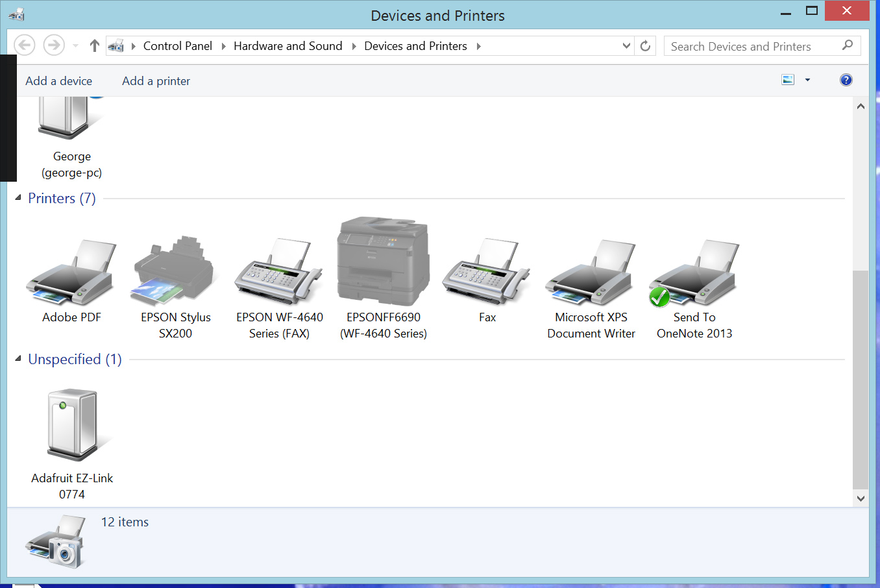Image resolution: width=880 pixels, height=588 pixels.
Task: Click the Devices and Printers address bar icon
Action: (116, 46)
